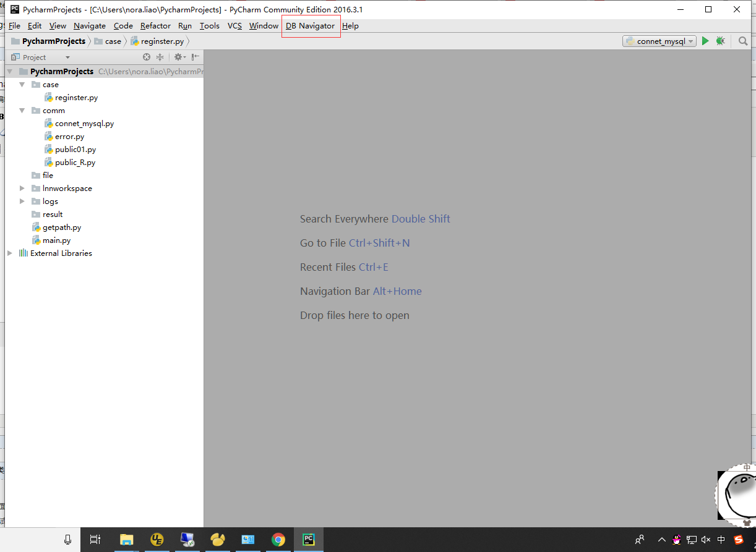Open the Code menu
The width and height of the screenshot is (756, 552).
(123, 26)
